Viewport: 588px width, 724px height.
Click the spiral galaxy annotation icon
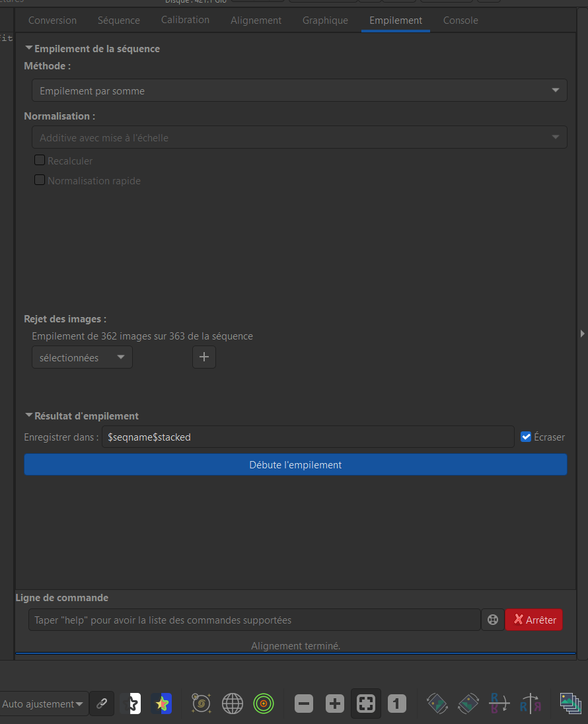click(202, 704)
